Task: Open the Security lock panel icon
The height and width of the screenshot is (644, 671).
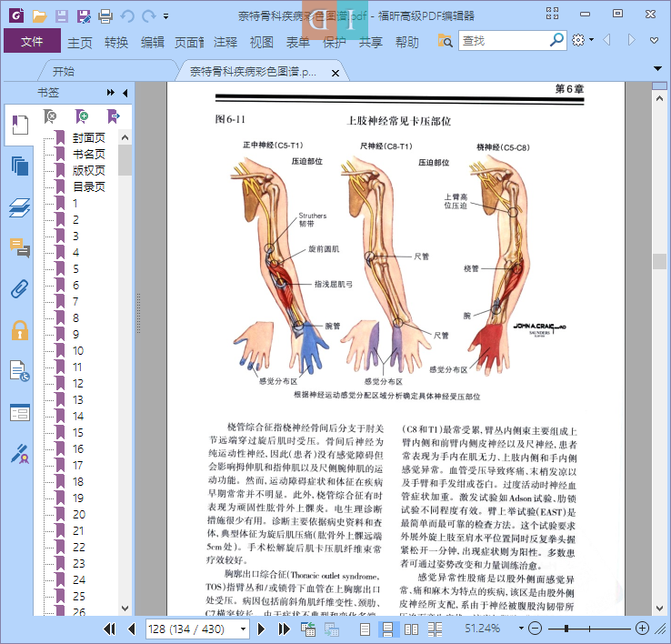Action: pos(20,330)
